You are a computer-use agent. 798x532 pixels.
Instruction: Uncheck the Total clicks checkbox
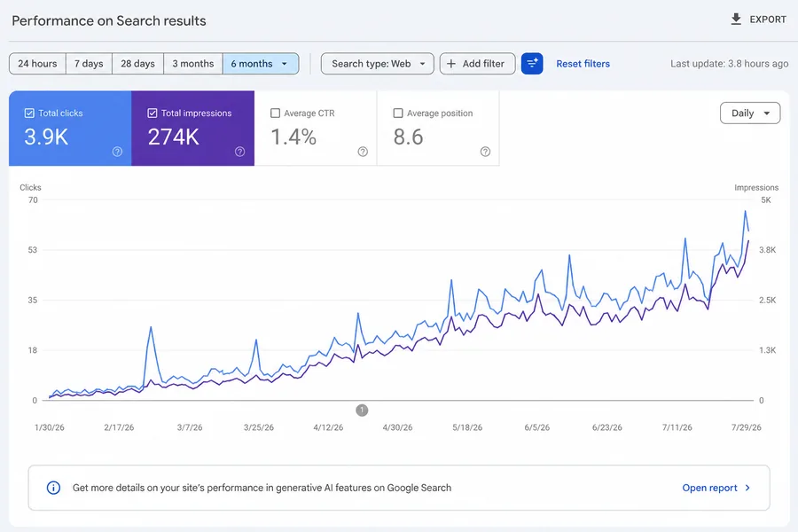[29, 113]
